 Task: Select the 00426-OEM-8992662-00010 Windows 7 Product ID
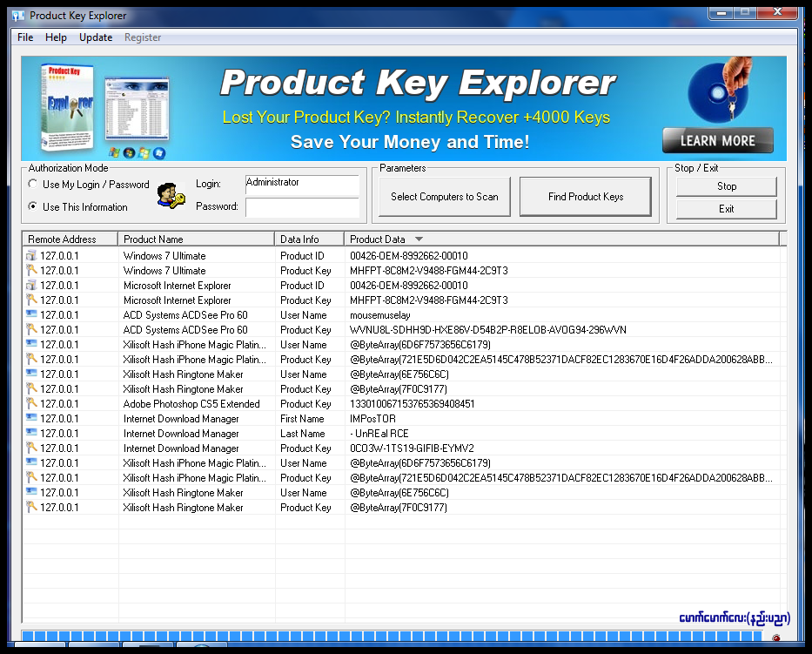(x=408, y=255)
